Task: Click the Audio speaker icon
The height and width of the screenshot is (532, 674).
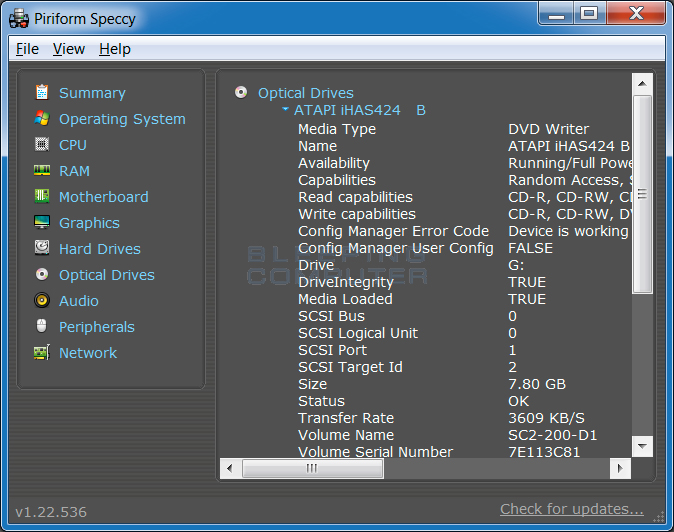Action: [42, 300]
